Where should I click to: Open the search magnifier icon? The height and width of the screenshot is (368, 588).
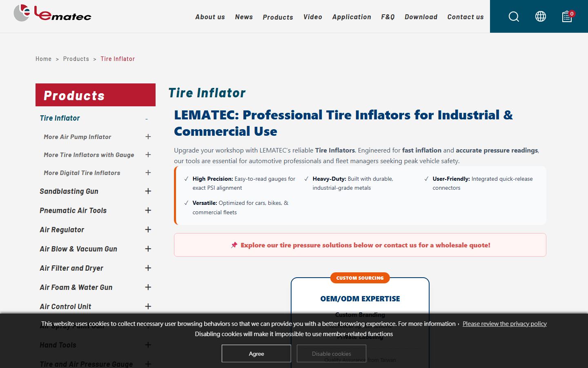pos(514,16)
